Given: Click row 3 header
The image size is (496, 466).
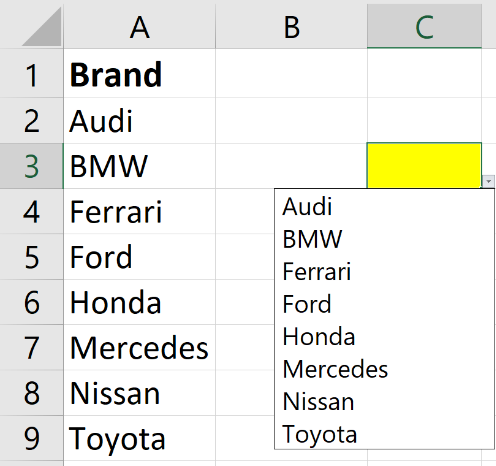Looking at the screenshot, I should (31, 166).
